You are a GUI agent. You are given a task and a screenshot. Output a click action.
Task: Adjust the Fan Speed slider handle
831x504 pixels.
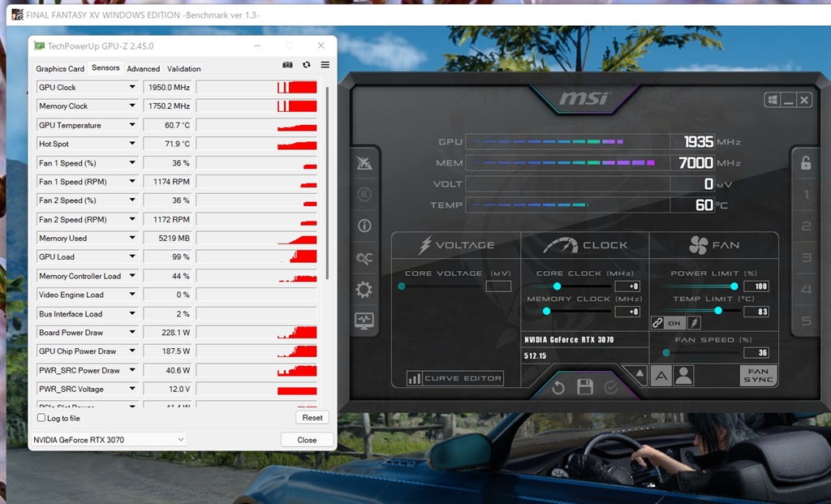pos(666,352)
